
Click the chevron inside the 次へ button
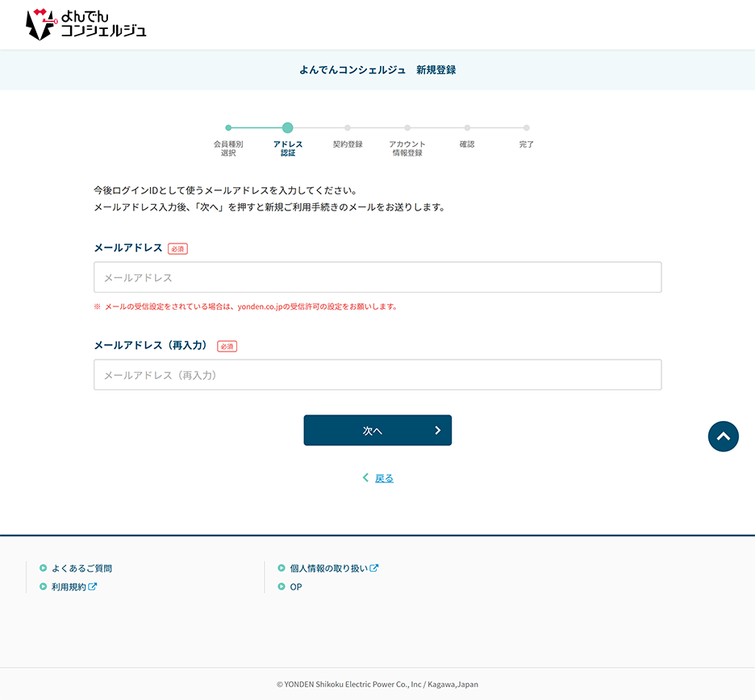pyautogui.click(x=436, y=430)
